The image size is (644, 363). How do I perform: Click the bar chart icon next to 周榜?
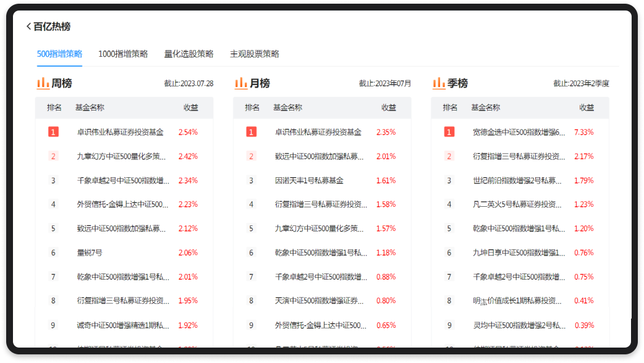point(43,83)
